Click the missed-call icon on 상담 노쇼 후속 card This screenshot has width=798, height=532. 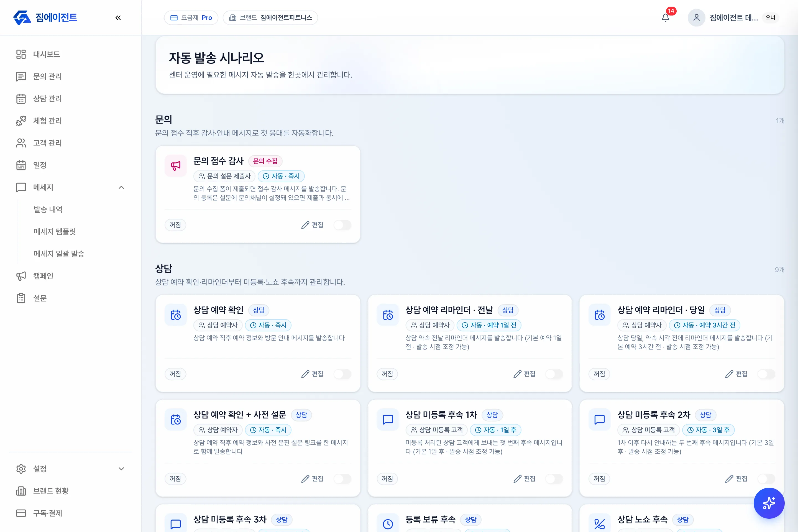(600, 524)
